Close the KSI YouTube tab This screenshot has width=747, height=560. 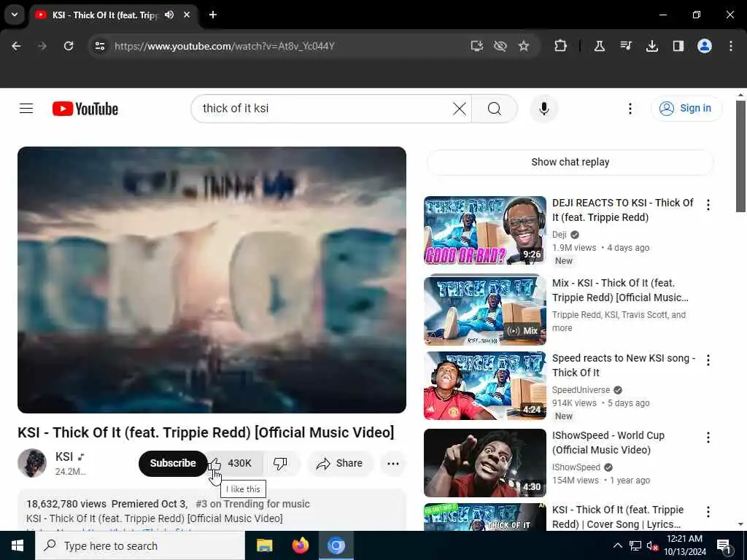click(187, 15)
